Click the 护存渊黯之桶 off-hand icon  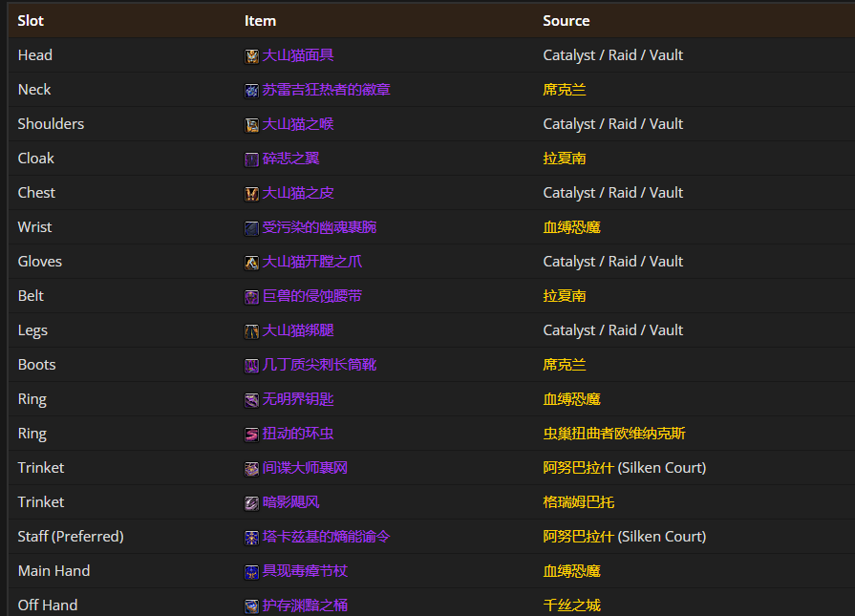(x=252, y=606)
